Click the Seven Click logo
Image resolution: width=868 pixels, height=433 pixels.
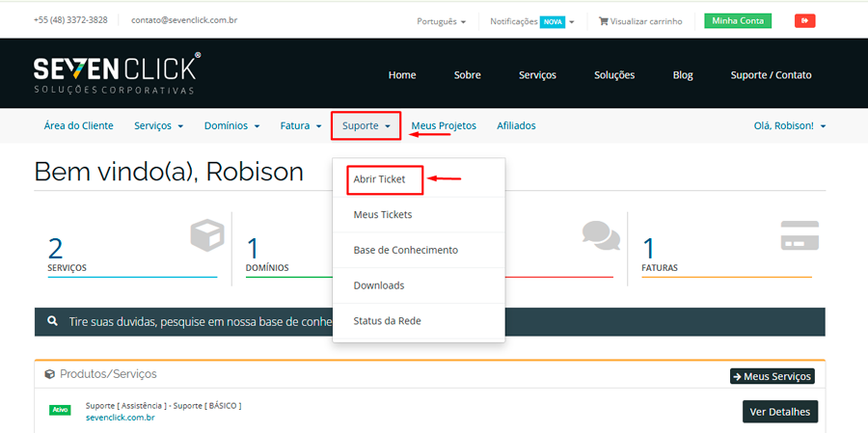click(117, 73)
